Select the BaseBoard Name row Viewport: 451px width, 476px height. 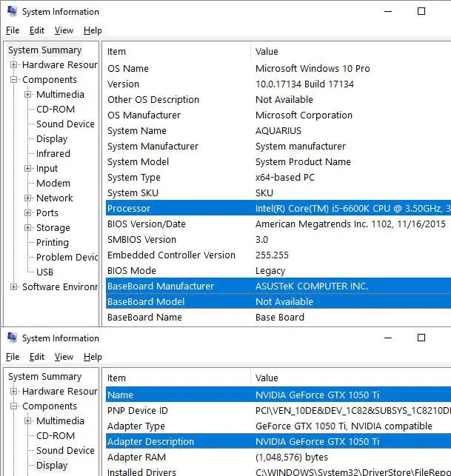coord(278,318)
